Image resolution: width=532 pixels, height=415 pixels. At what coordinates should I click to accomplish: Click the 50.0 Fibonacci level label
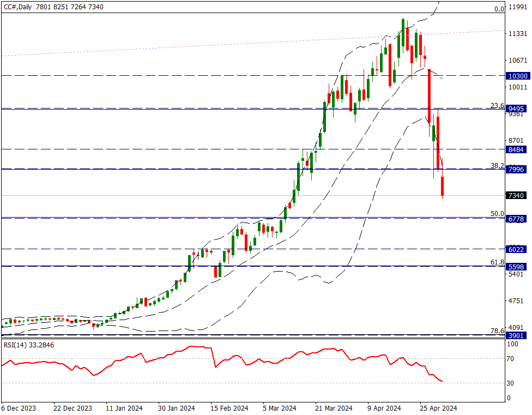(497, 214)
